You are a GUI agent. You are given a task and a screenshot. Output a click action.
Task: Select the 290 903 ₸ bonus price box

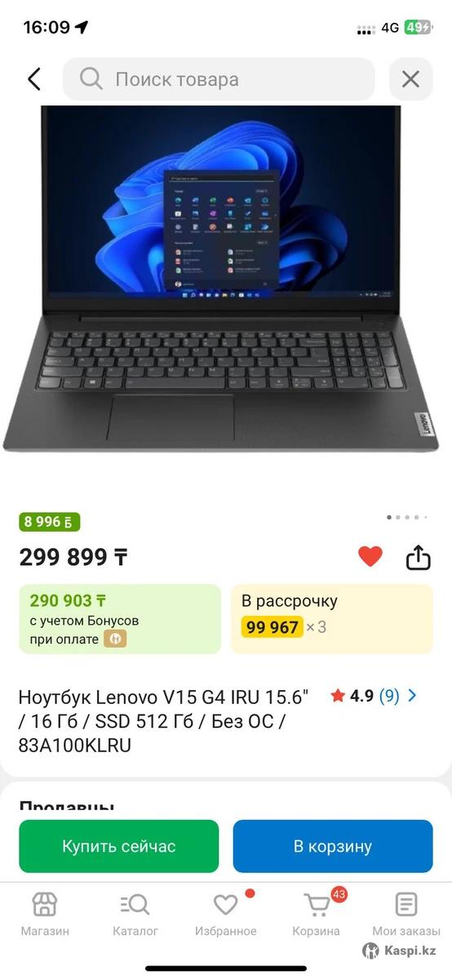click(x=120, y=618)
